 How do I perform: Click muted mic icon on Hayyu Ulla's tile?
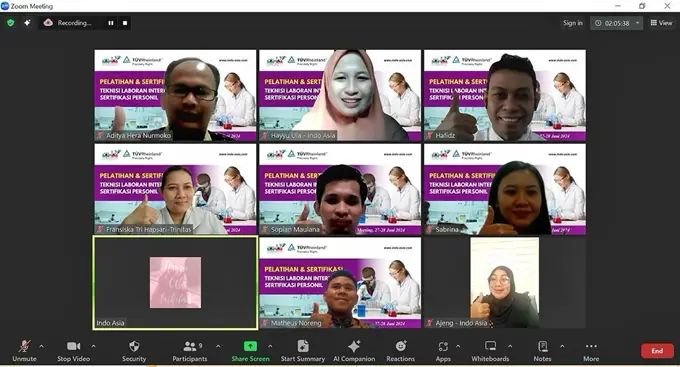(x=265, y=135)
